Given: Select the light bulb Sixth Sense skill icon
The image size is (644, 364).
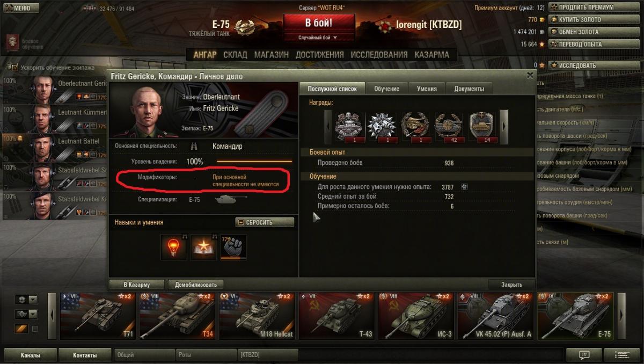Looking at the screenshot, I should [174, 247].
